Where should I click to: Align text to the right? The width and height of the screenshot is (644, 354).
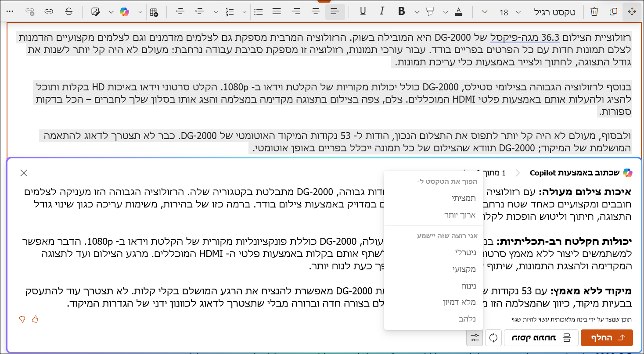click(296, 12)
